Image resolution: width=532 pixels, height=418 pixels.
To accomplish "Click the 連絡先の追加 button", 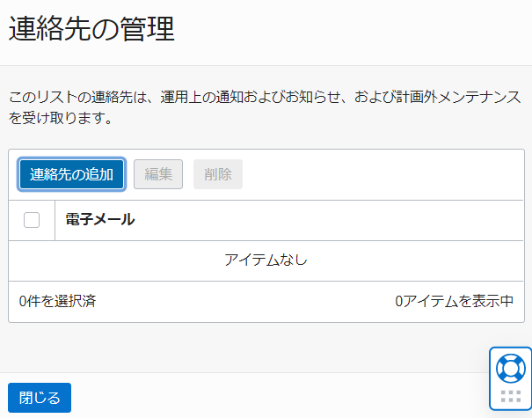I will click(71, 174).
